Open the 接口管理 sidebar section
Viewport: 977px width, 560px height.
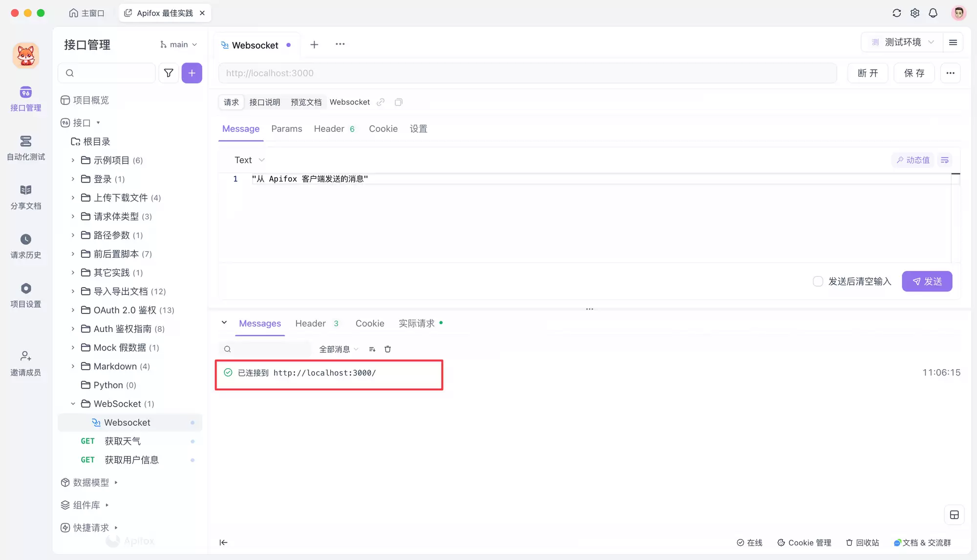point(26,99)
